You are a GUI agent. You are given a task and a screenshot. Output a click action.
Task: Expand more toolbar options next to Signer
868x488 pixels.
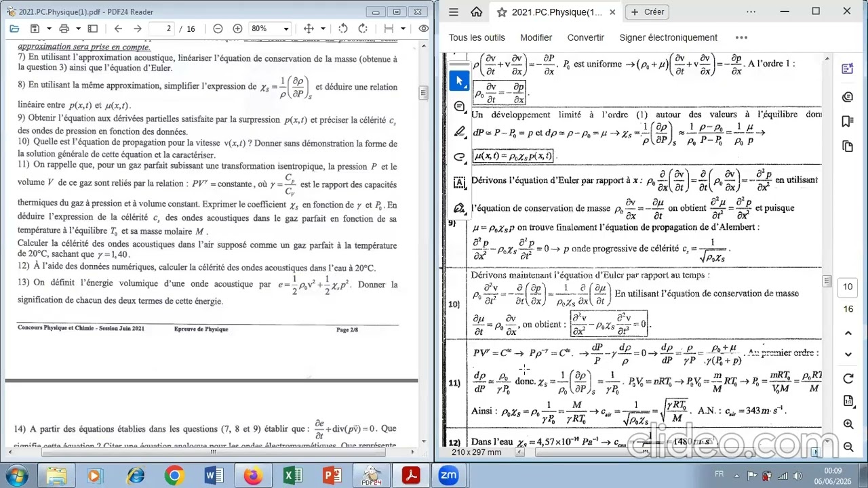741,37
